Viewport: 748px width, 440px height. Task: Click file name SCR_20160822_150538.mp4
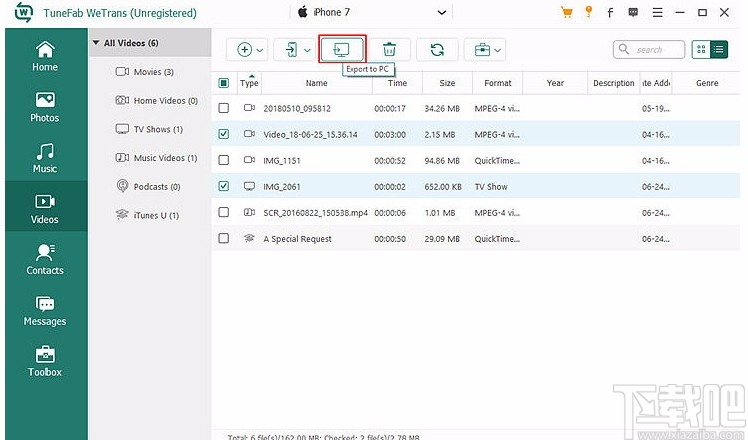[315, 213]
